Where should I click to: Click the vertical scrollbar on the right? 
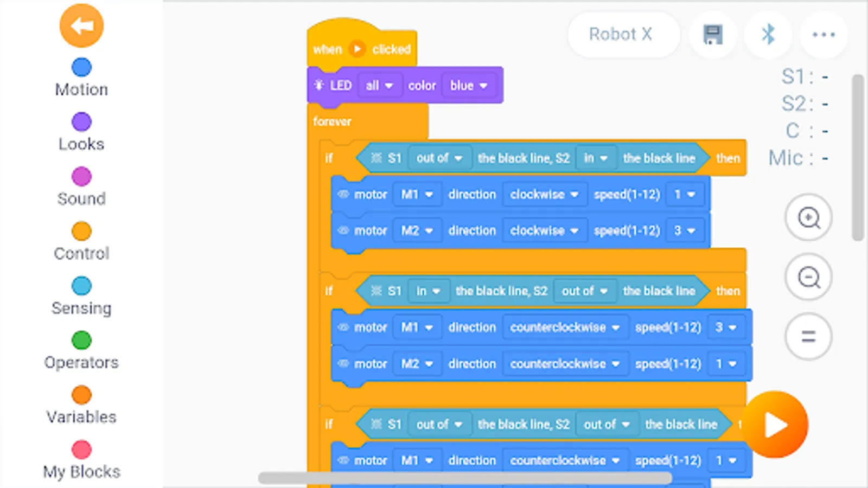pos(858,157)
